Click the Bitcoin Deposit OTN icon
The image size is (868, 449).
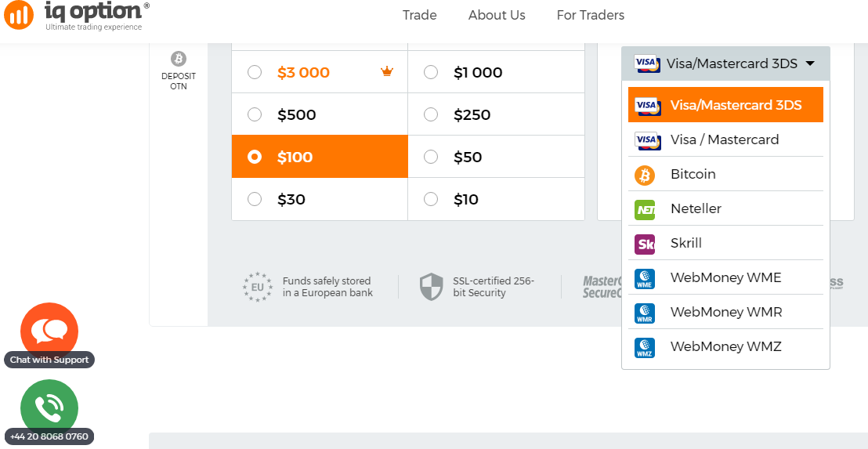pyautogui.click(x=179, y=58)
